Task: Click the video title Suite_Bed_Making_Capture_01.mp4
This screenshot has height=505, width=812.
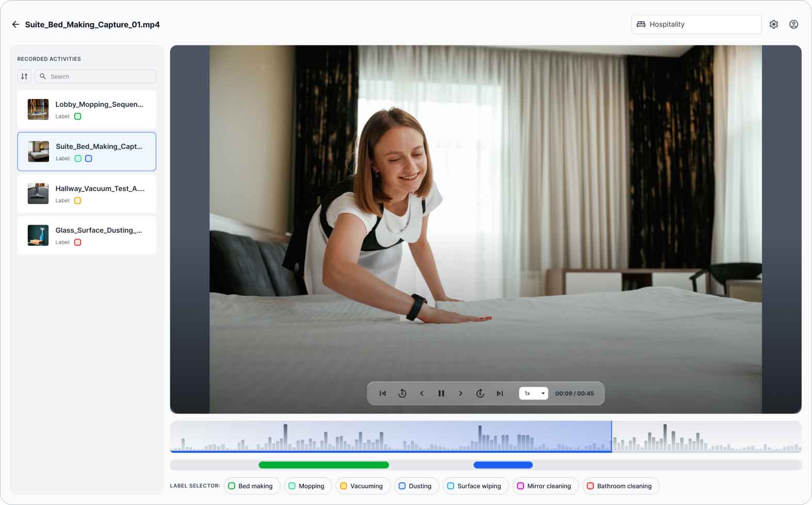Action: pyautogui.click(x=92, y=24)
